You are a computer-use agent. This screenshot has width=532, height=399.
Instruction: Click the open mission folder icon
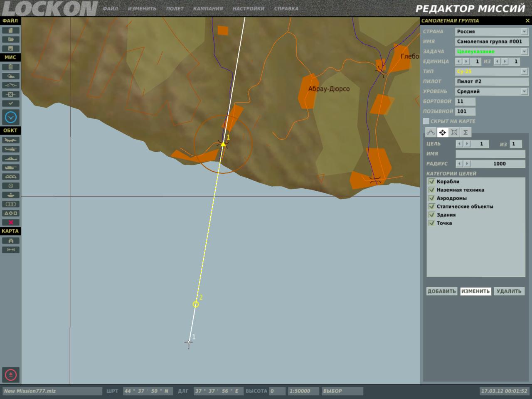point(10,39)
